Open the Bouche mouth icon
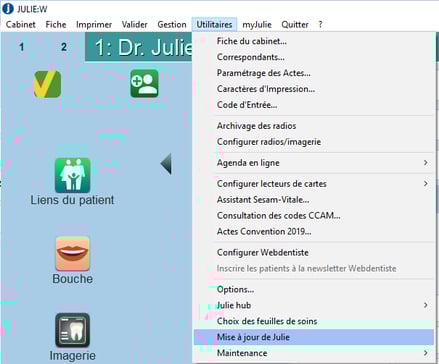Screen dimensions: 439x364 (72, 254)
